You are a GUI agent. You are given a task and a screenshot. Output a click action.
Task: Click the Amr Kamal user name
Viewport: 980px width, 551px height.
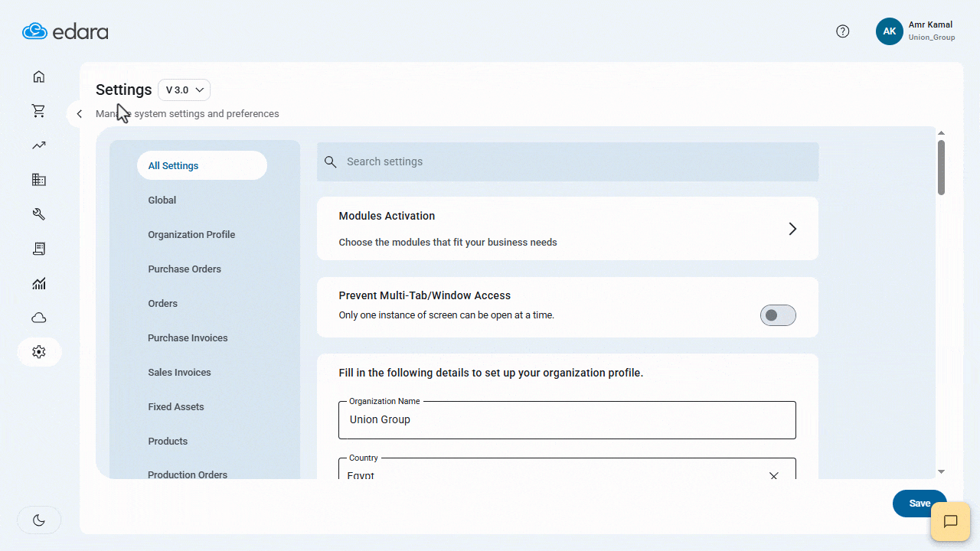point(930,24)
